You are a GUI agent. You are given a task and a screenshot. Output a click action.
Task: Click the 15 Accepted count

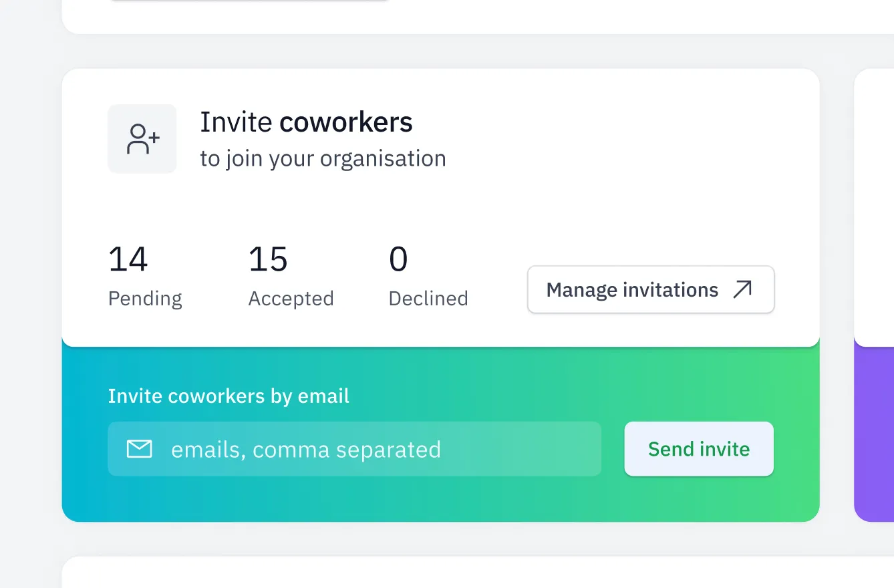pyautogui.click(x=268, y=259)
